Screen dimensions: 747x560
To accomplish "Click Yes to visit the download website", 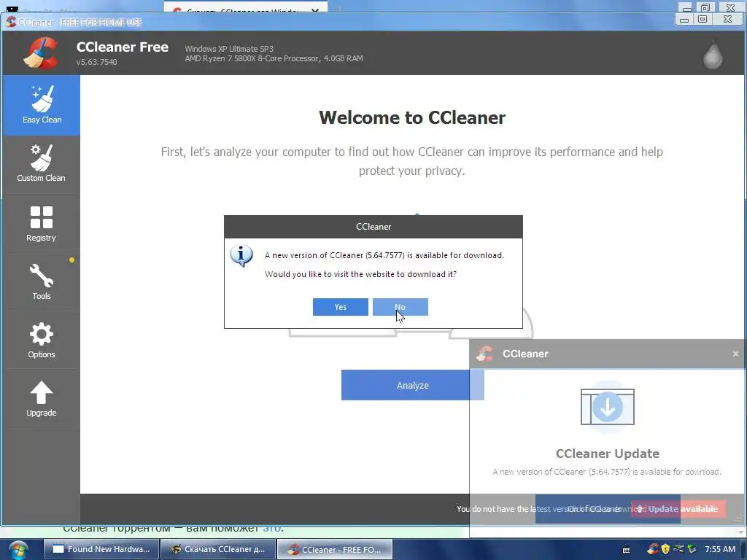I will [340, 307].
